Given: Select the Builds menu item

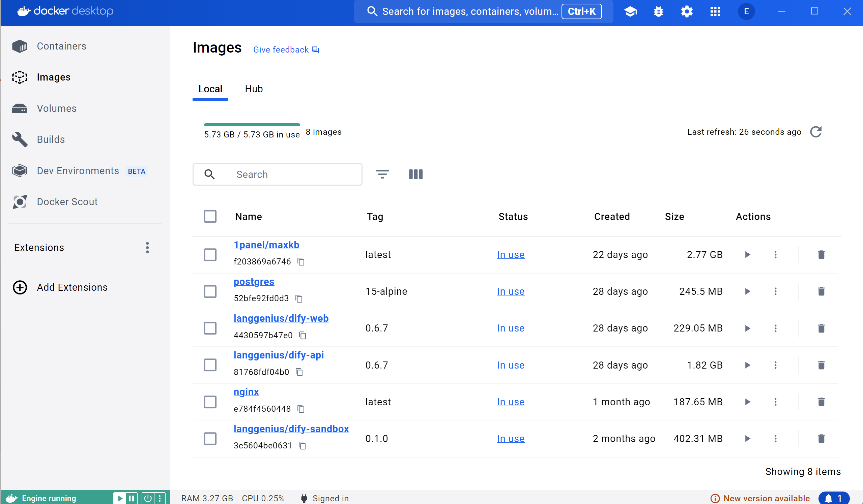Looking at the screenshot, I should pyautogui.click(x=50, y=139).
